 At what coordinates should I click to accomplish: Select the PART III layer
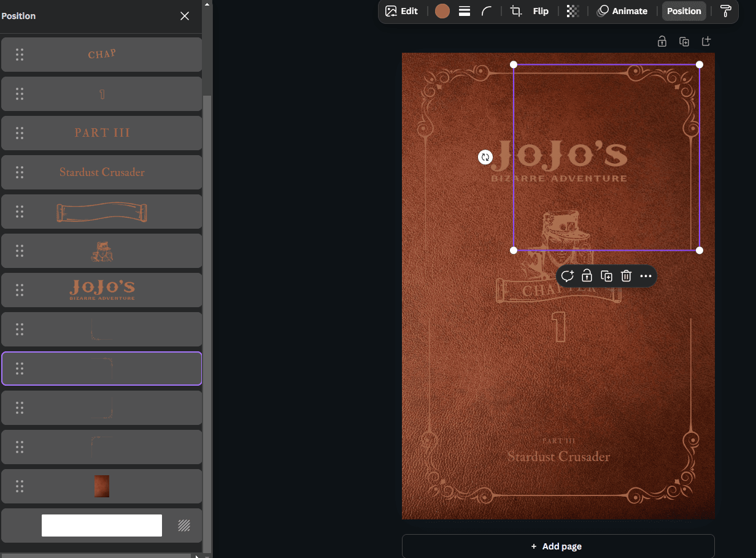click(102, 133)
